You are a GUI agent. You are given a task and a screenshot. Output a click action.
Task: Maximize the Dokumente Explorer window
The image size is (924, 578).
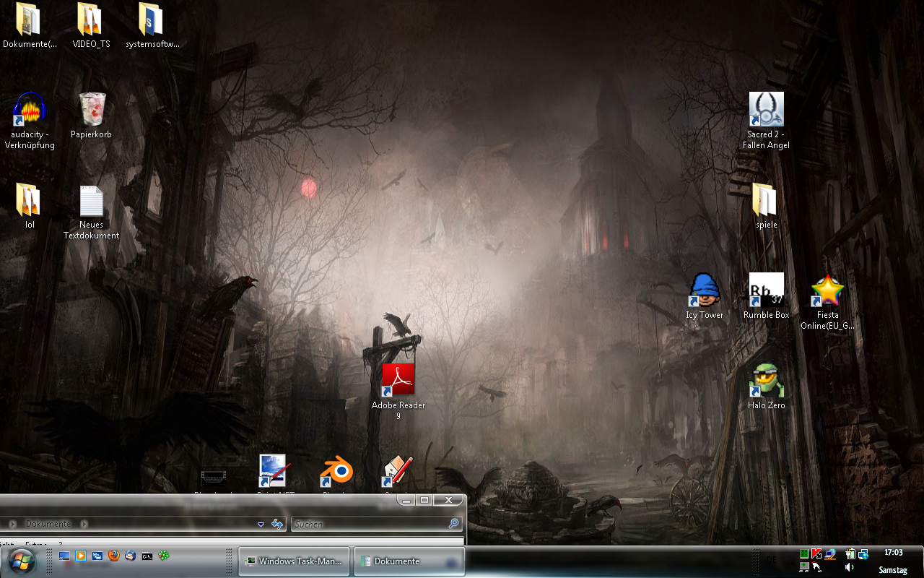click(424, 499)
